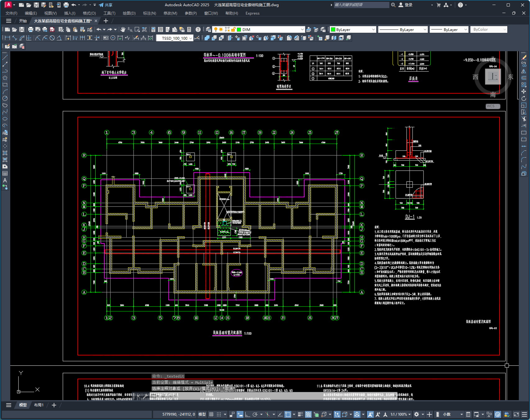Open the DIM layer dropdown
530x420 pixels.
point(302,29)
